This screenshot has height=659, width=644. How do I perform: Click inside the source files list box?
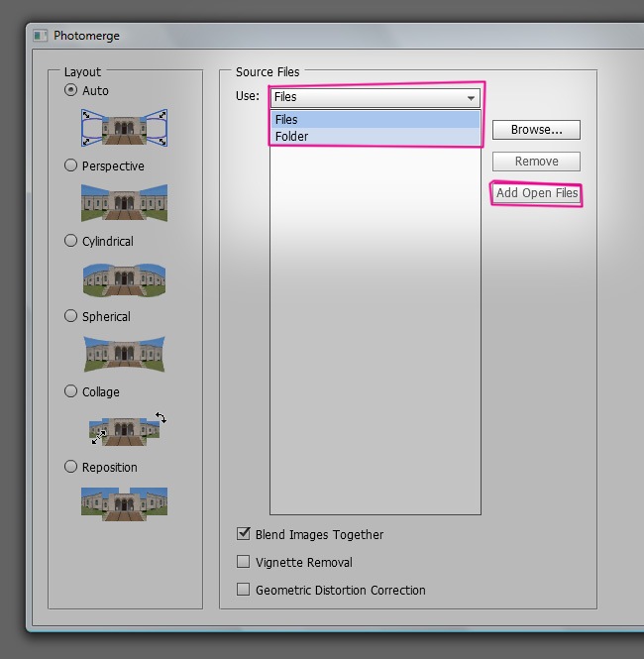376,330
